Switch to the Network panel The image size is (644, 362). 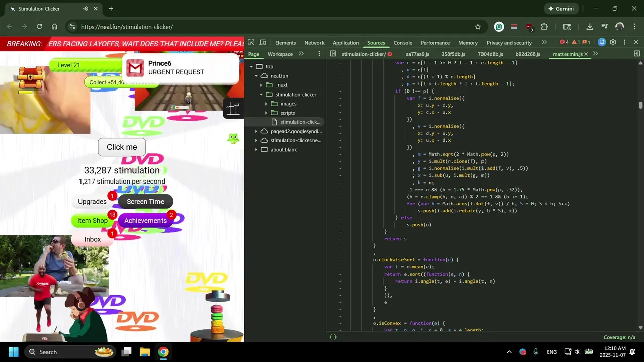point(314,43)
